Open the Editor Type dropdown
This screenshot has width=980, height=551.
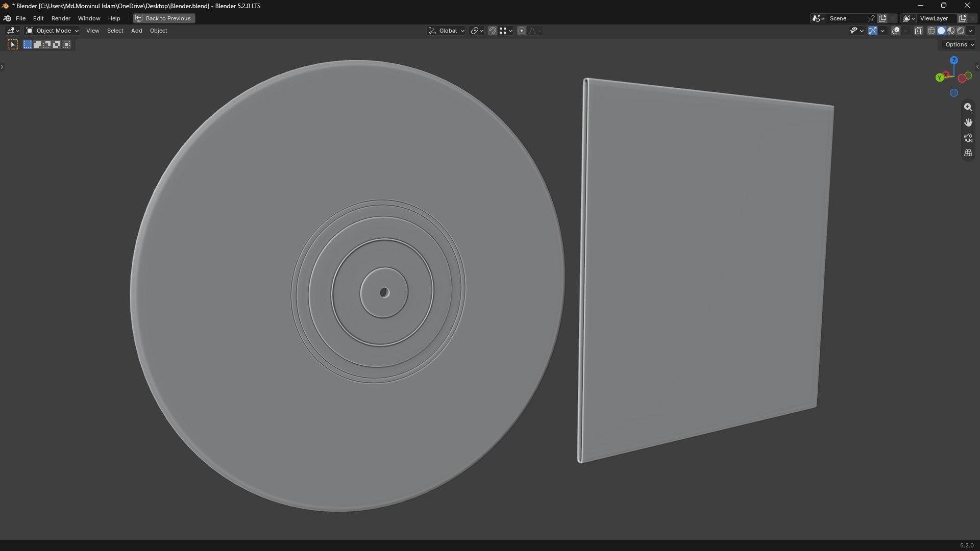[13, 31]
